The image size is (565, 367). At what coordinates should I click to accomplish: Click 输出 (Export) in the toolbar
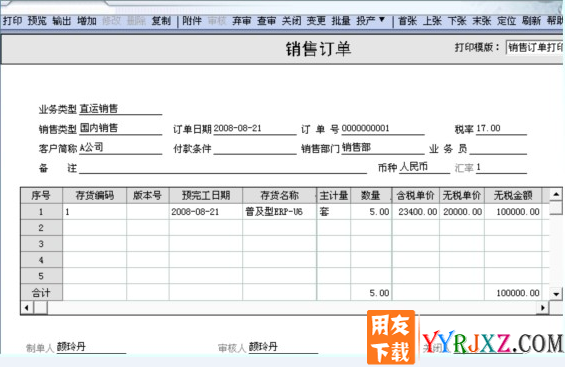[62, 21]
